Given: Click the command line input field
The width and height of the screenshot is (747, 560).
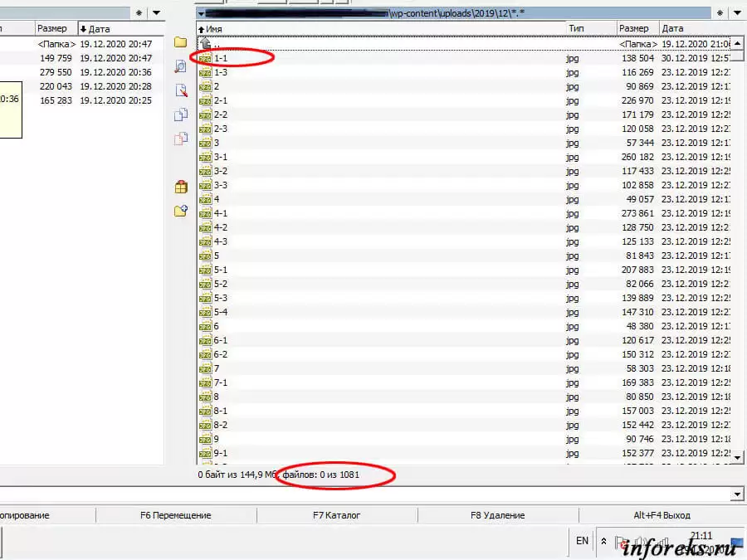Looking at the screenshot, I should 365,494.
